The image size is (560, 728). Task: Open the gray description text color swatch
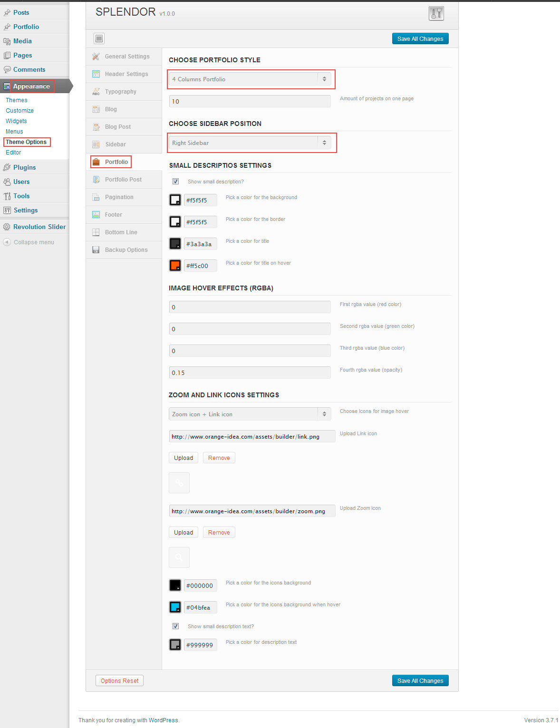[175, 645]
